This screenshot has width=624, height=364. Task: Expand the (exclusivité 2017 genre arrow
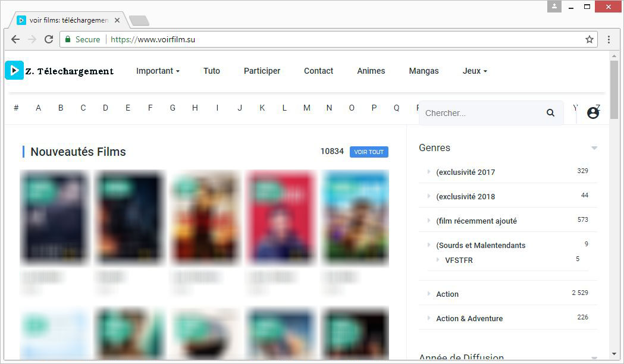pyautogui.click(x=429, y=172)
